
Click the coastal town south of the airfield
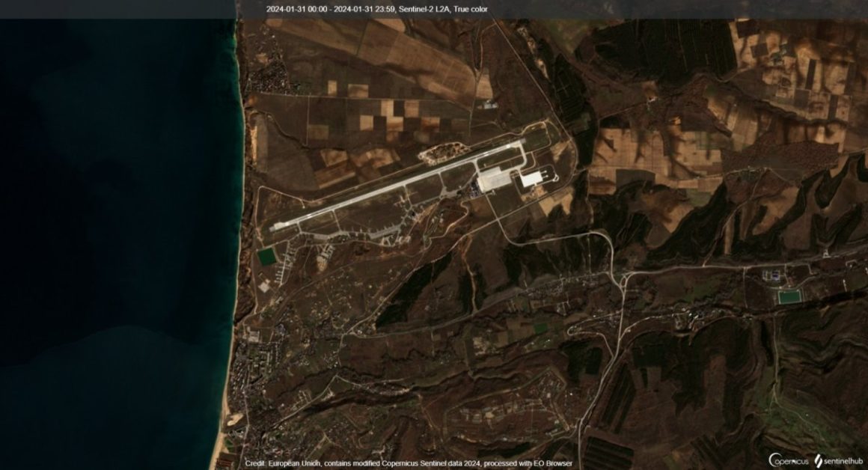click(254, 374)
